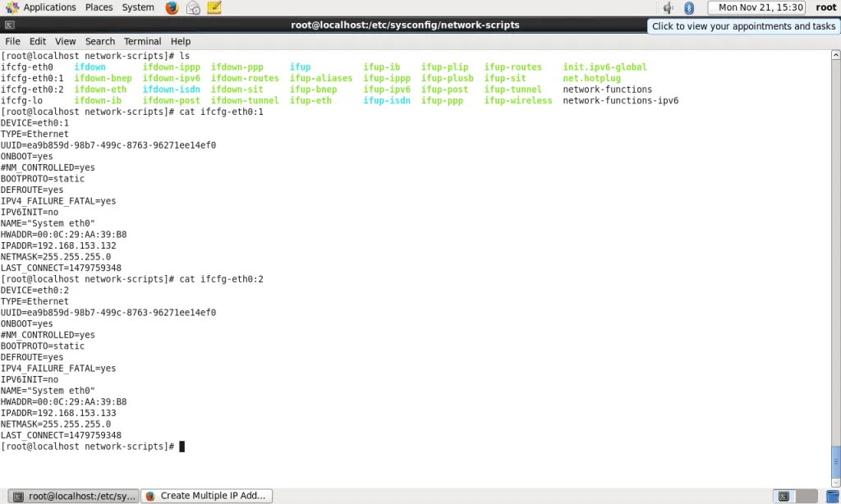Open the terminal Help menu

pos(181,41)
